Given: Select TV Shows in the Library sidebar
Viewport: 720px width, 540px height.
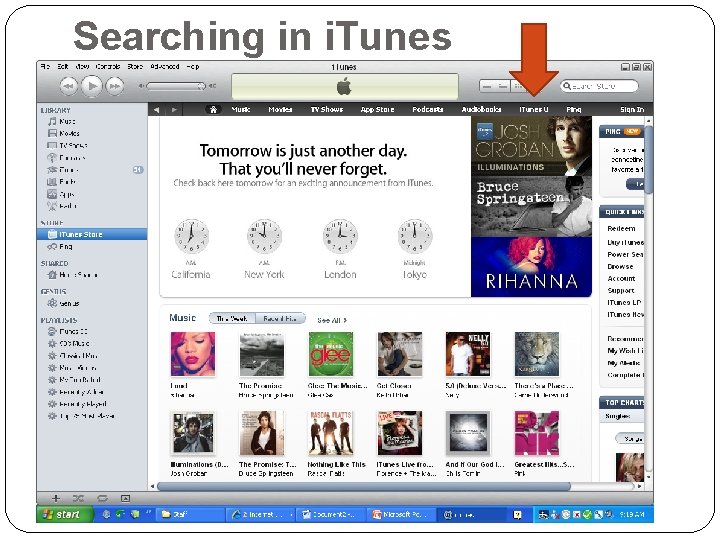Looking at the screenshot, I should coord(73,146).
